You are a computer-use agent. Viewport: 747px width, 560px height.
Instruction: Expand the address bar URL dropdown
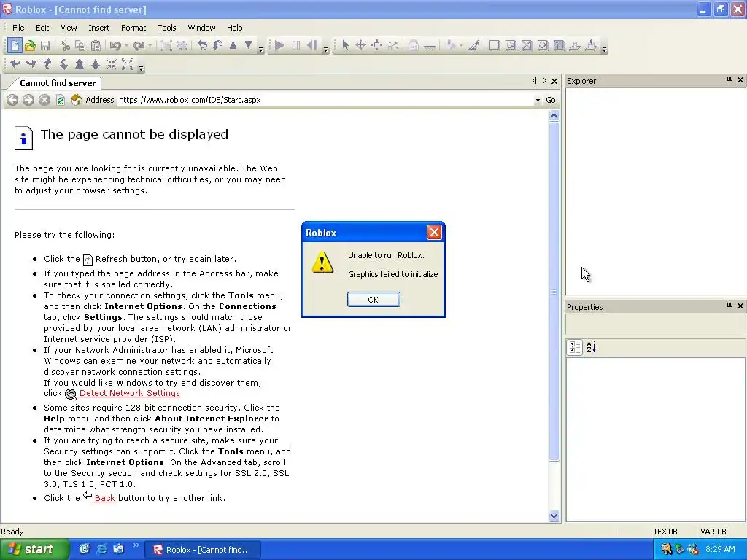pos(538,100)
